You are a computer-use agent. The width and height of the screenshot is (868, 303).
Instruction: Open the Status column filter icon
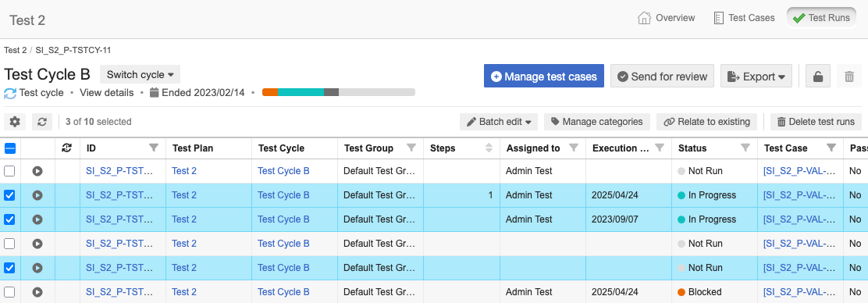[745, 148]
